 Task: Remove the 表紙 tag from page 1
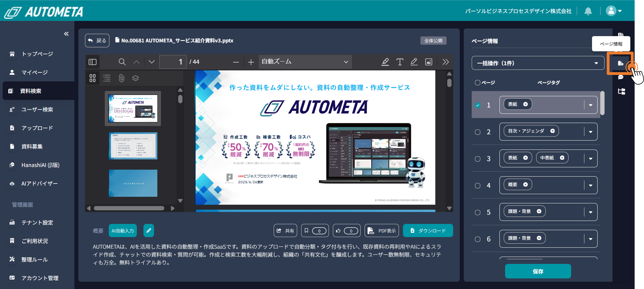tap(525, 104)
